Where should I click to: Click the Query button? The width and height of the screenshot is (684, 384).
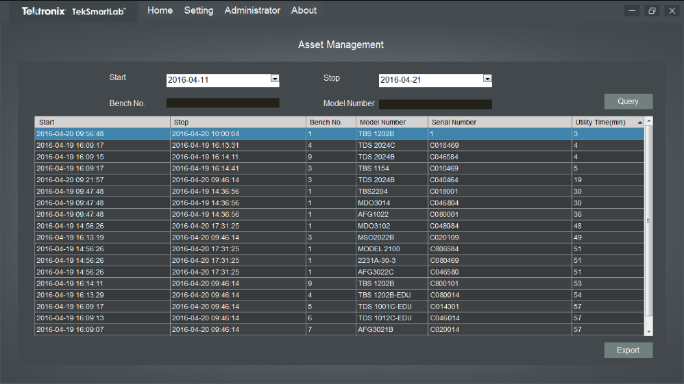click(628, 101)
